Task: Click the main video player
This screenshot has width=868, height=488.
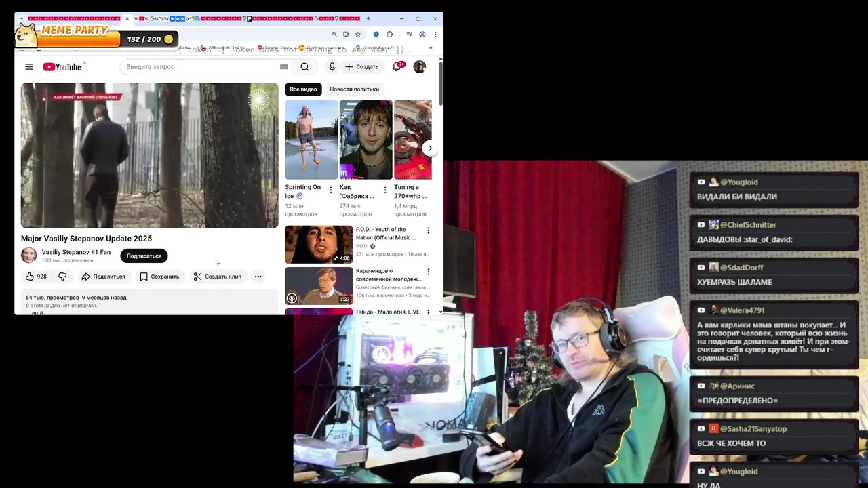Action: [x=149, y=155]
